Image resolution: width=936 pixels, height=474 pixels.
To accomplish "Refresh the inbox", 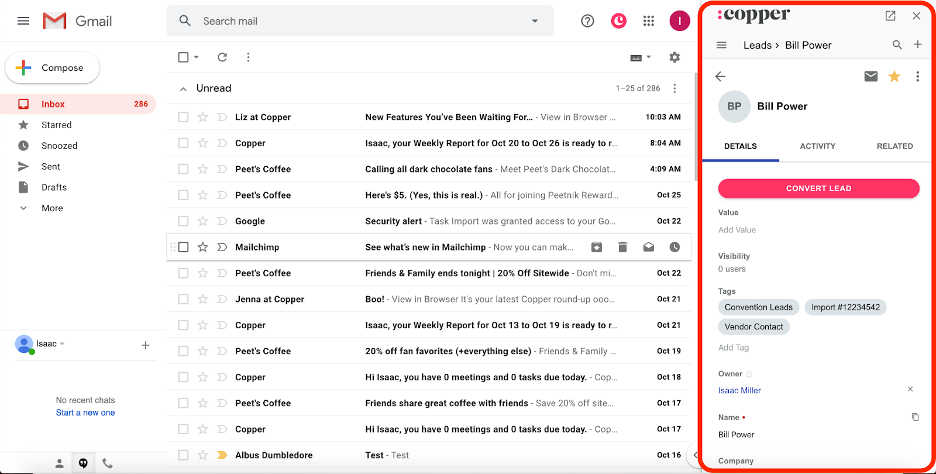I will point(222,57).
